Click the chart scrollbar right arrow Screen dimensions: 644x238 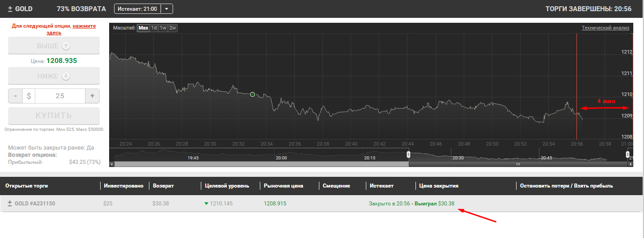click(631, 164)
